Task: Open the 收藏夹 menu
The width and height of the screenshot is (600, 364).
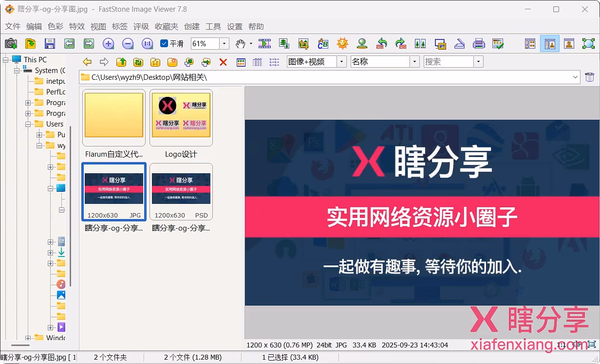Action: (167, 27)
